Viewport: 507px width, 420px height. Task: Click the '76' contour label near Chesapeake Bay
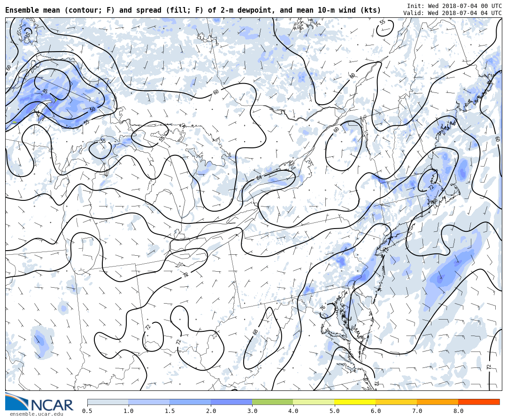pos(323,307)
